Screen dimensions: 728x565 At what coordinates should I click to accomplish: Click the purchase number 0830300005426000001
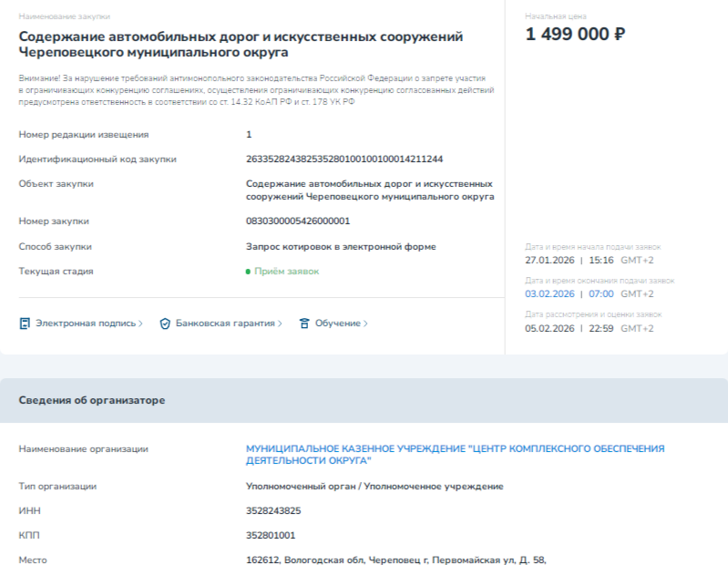[298, 221]
